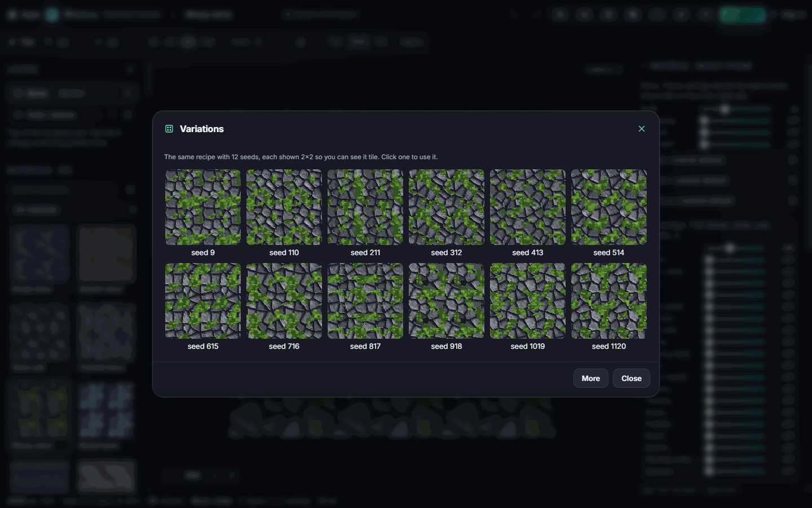Pick the seed 211 variation
The width and height of the screenshot is (812, 508).
pos(365,207)
